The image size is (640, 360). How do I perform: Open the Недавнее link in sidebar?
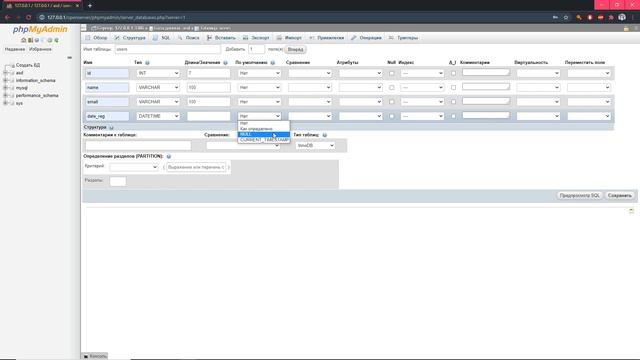point(15,49)
